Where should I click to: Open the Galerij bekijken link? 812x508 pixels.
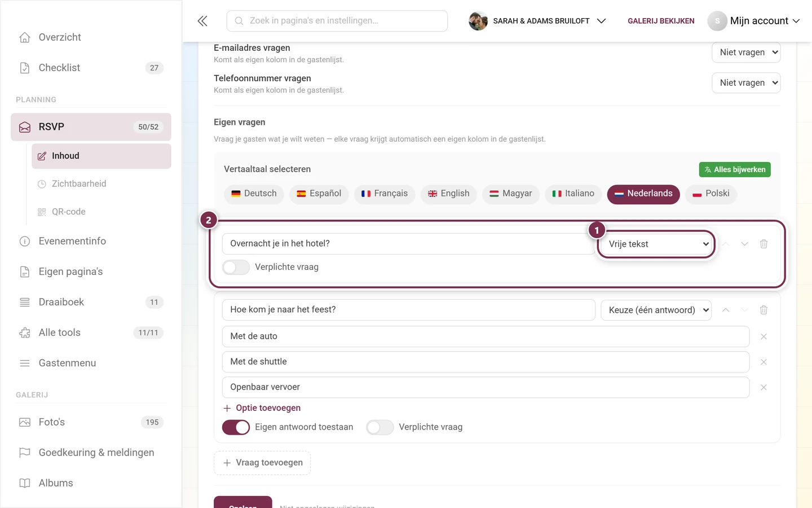[x=661, y=21]
